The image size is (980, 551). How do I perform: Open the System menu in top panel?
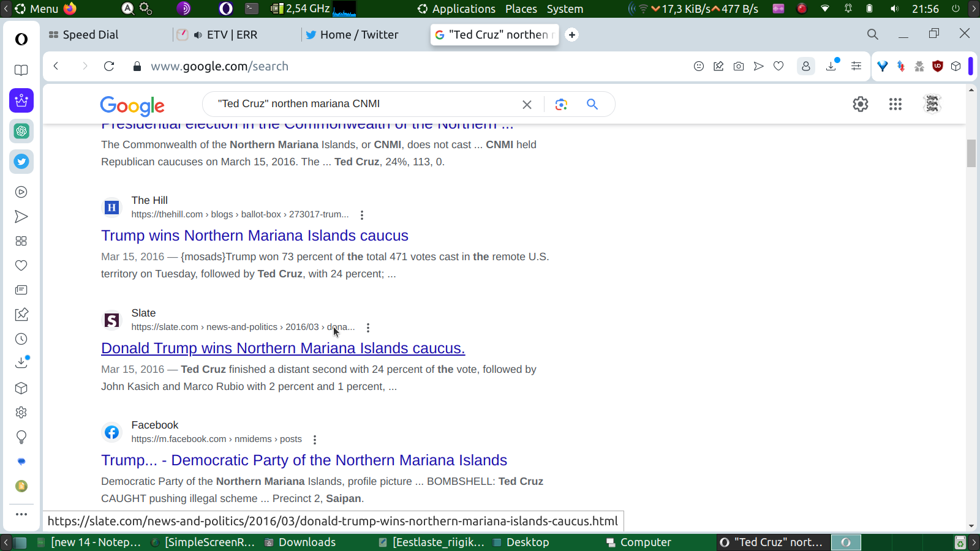point(565,9)
